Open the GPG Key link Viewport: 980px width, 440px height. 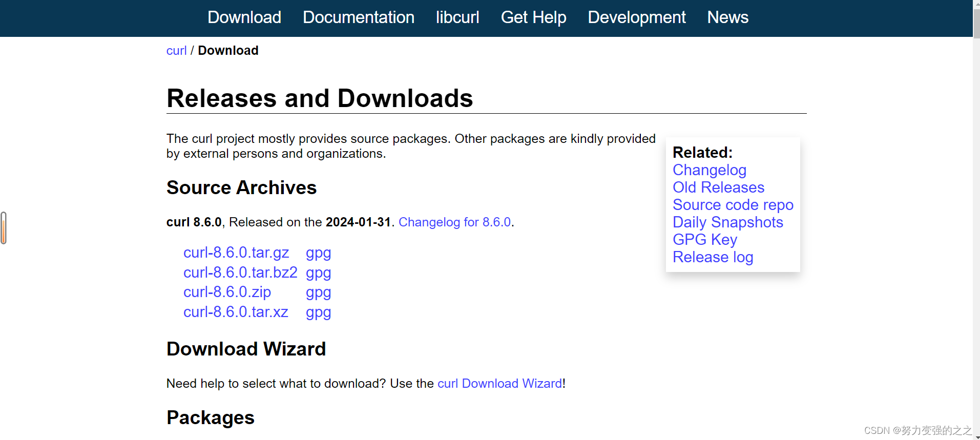point(705,240)
